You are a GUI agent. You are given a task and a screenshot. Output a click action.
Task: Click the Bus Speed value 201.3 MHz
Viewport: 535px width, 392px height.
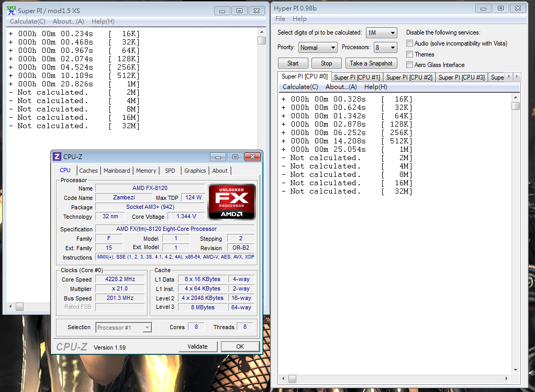(120, 298)
